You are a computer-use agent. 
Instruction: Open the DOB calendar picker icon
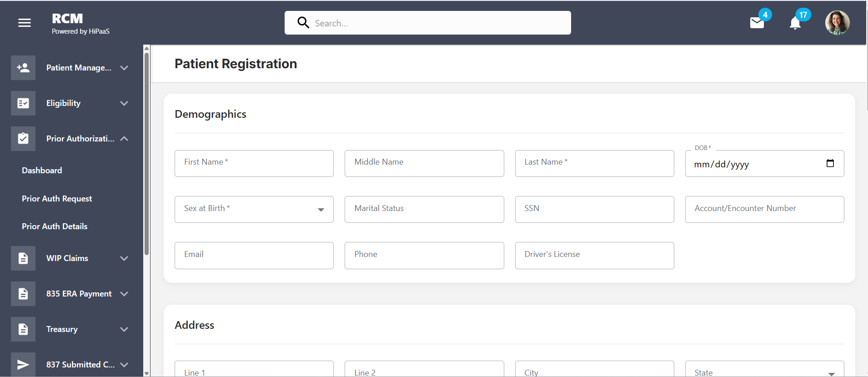click(x=830, y=163)
